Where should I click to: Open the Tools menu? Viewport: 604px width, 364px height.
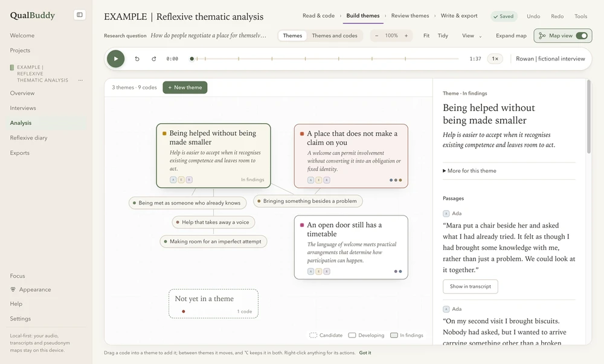(580, 16)
